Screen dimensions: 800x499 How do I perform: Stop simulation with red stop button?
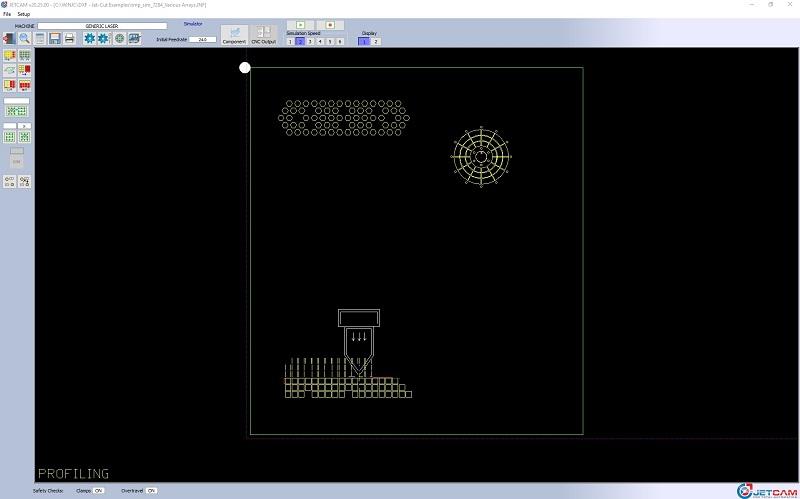pyautogui.click(x=329, y=24)
